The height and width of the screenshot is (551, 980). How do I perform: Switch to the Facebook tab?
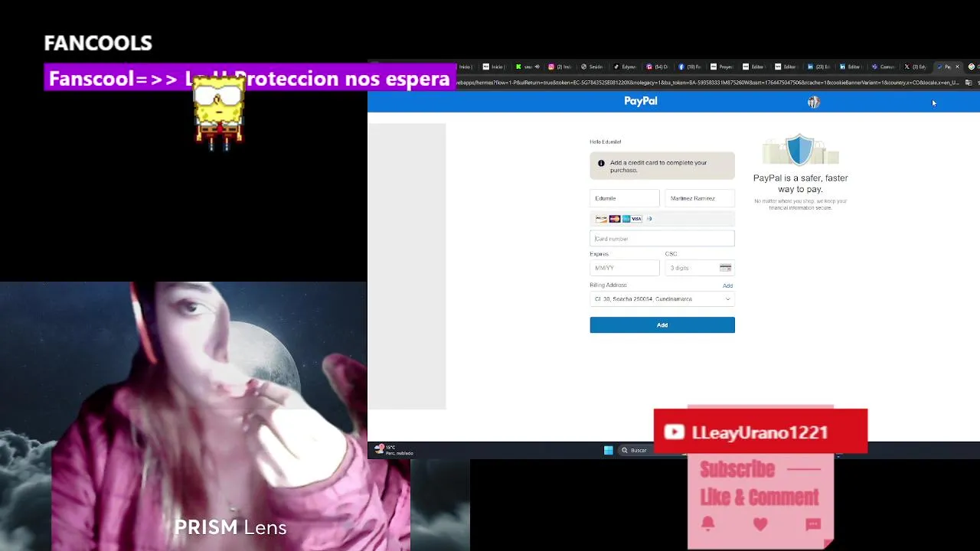(x=691, y=67)
